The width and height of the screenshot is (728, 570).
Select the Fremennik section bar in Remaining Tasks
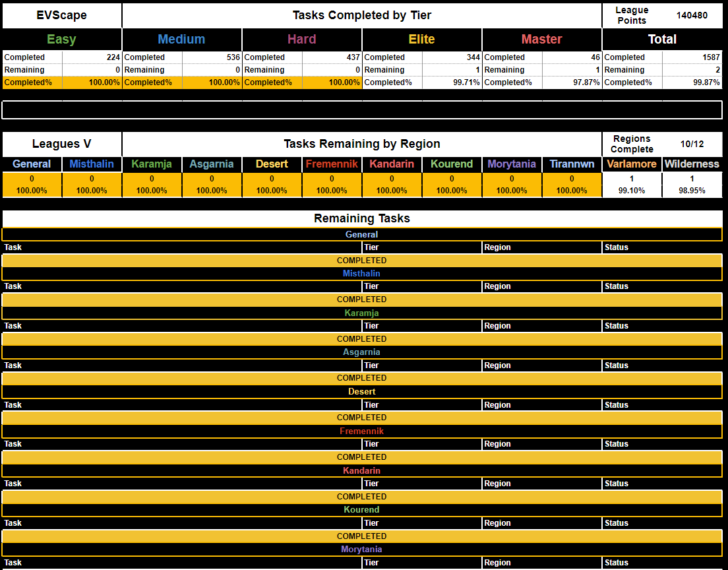(361, 431)
